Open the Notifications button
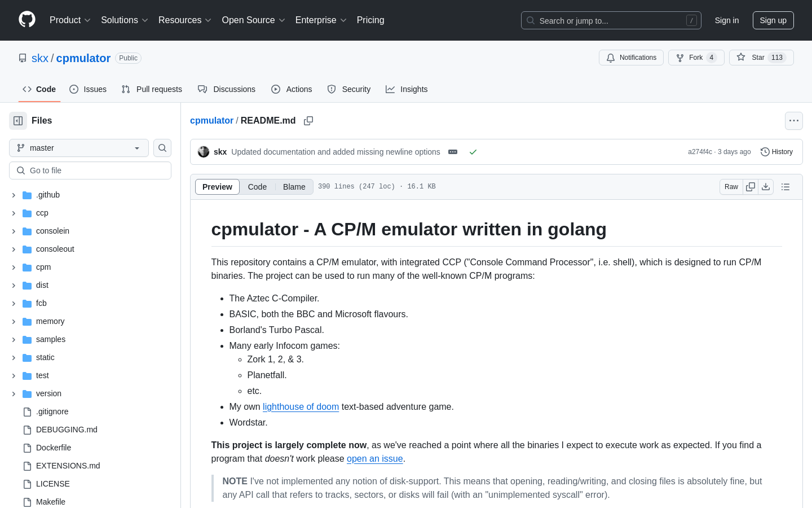Screen dimensions: 812x508 pyautogui.click(x=631, y=58)
